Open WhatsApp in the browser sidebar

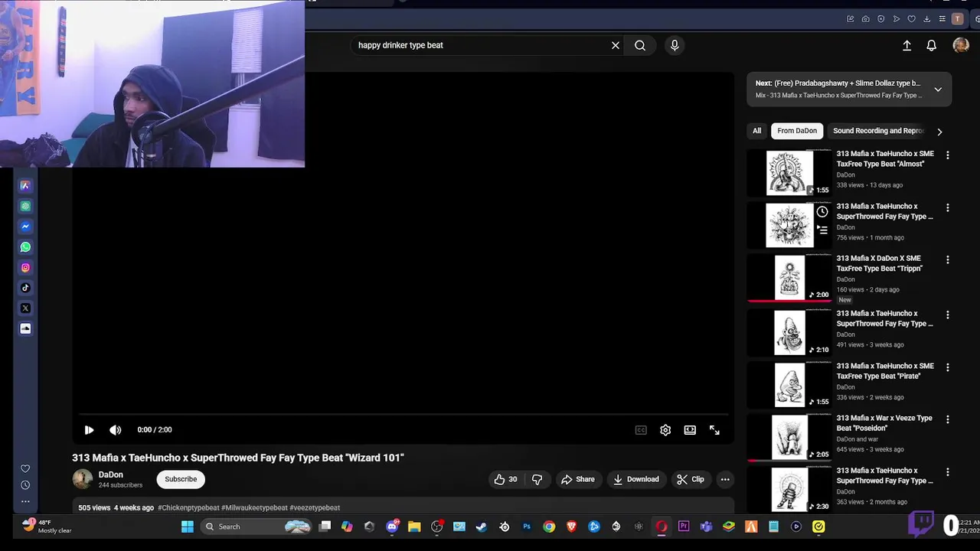tap(25, 247)
